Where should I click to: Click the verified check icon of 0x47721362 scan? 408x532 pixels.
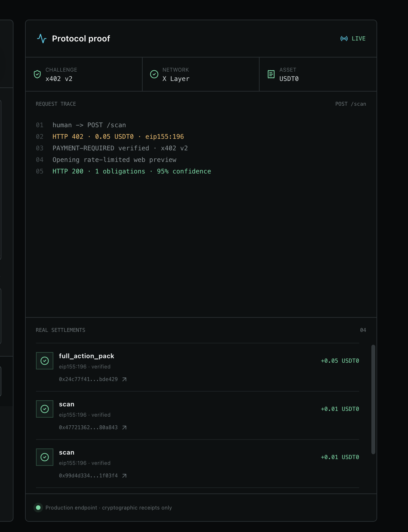click(x=45, y=409)
